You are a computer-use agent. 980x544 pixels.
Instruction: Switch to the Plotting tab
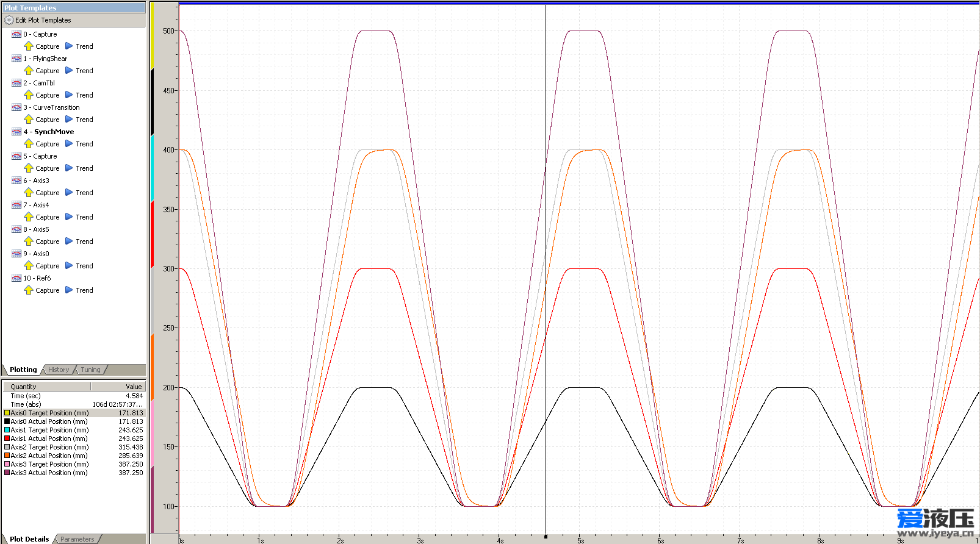tap(23, 370)
